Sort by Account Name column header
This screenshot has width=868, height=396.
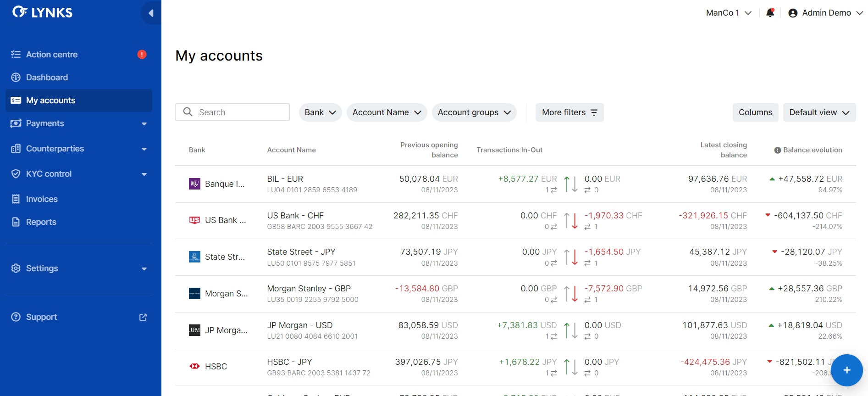tap(292, 150)
